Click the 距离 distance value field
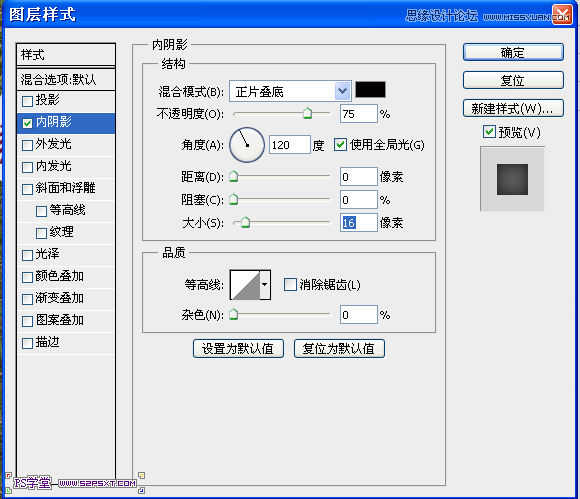580x499 pixels. point(358,176)
